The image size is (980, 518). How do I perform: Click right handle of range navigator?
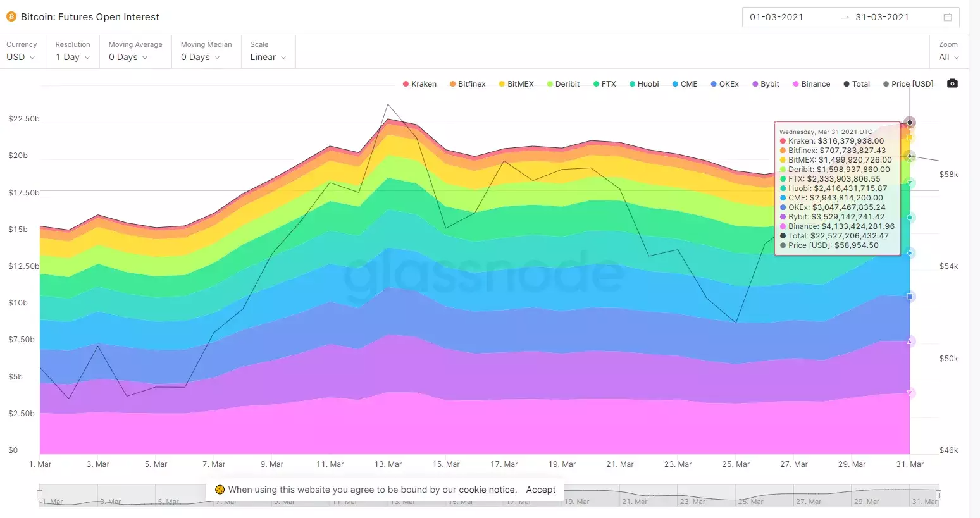click(x=939, y=495)
